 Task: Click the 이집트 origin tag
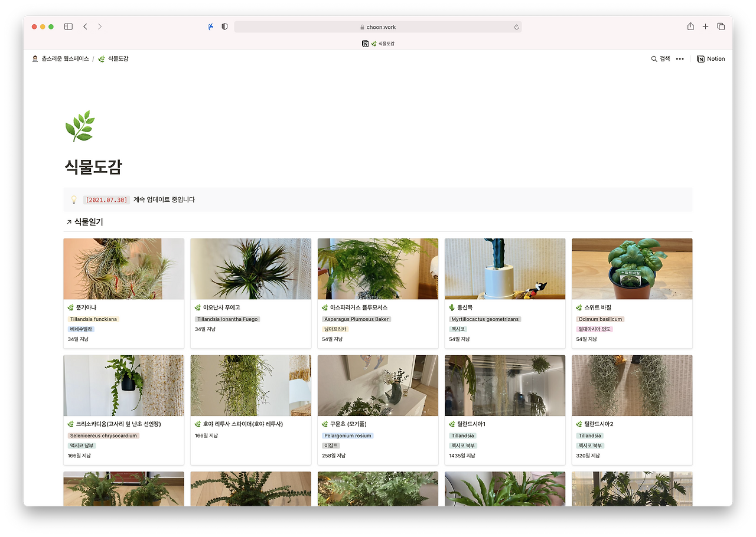[x=331, y=446]
